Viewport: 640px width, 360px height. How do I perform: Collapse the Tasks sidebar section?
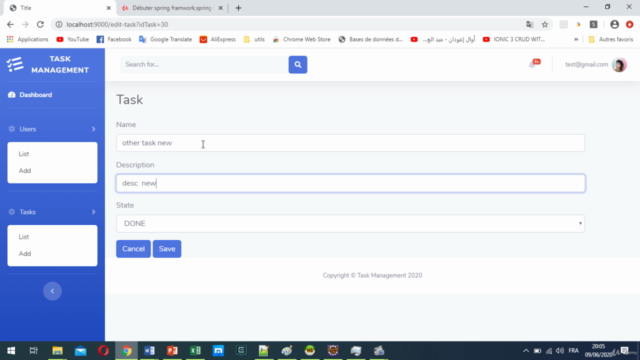coord(52,212)
